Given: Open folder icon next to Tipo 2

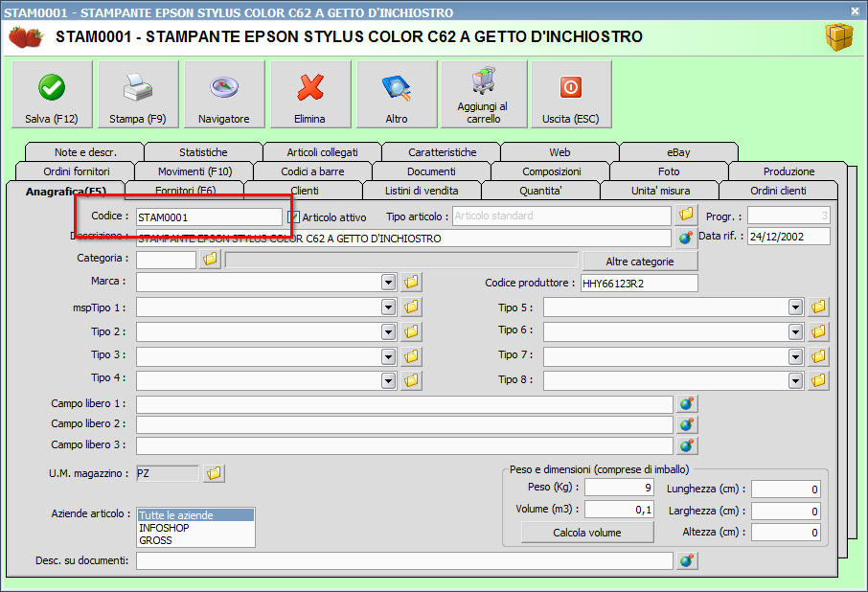Looking at the screenshot, I should tap(411, 331).
